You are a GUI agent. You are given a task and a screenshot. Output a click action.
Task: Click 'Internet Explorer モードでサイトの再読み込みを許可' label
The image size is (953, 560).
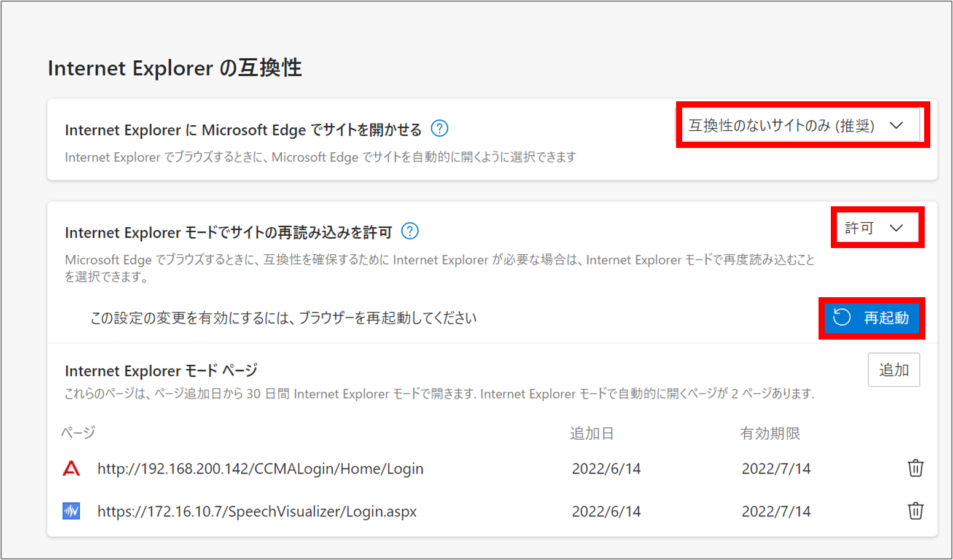(228, 232)
